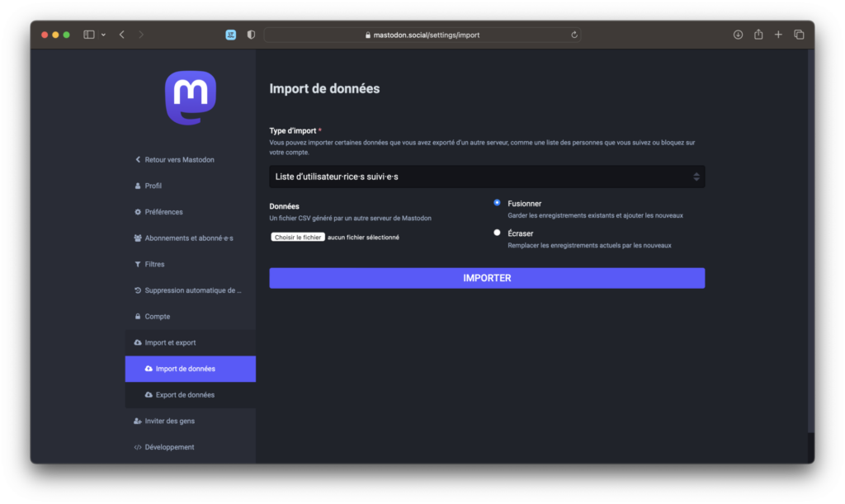Click the history icon beside Suppression automatique
The height and width of the screenshot is (504, 845).
click(138, 290)
